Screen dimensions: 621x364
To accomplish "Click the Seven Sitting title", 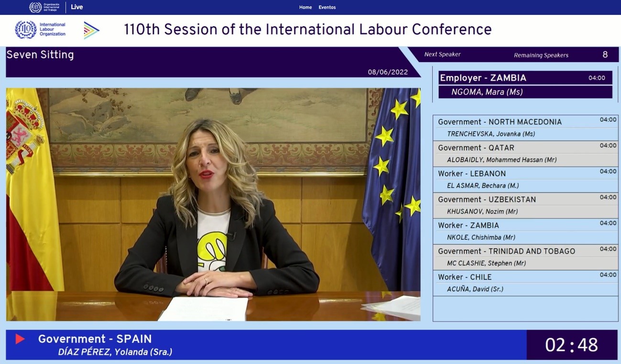I will tap(40, 54).
